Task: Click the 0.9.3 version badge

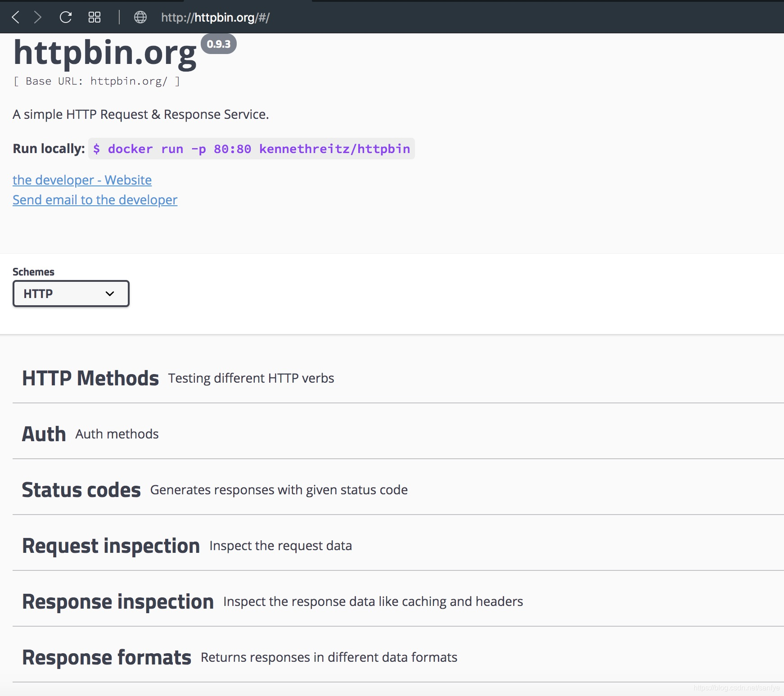Action: point(219,44)
